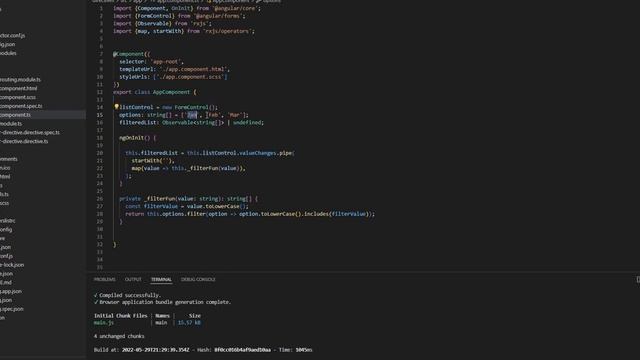Screen dimensions: 640x360
Task: Click '@angular/forms' import path on line 2
Action: click(219, 16)
